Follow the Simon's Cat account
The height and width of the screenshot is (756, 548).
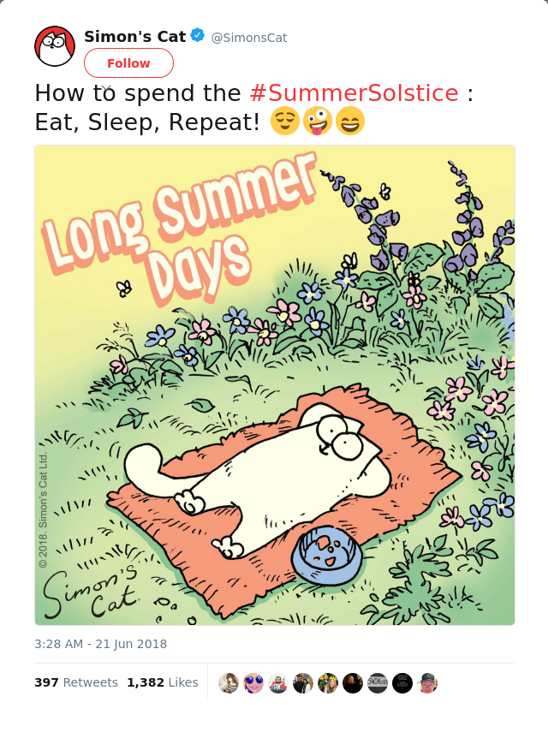tap(128, 63)
